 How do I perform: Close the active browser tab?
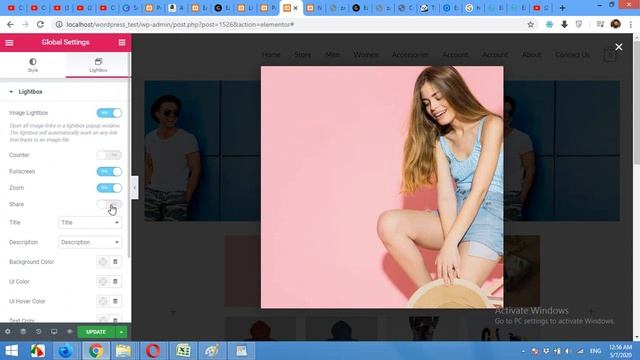tap(296, 8)
